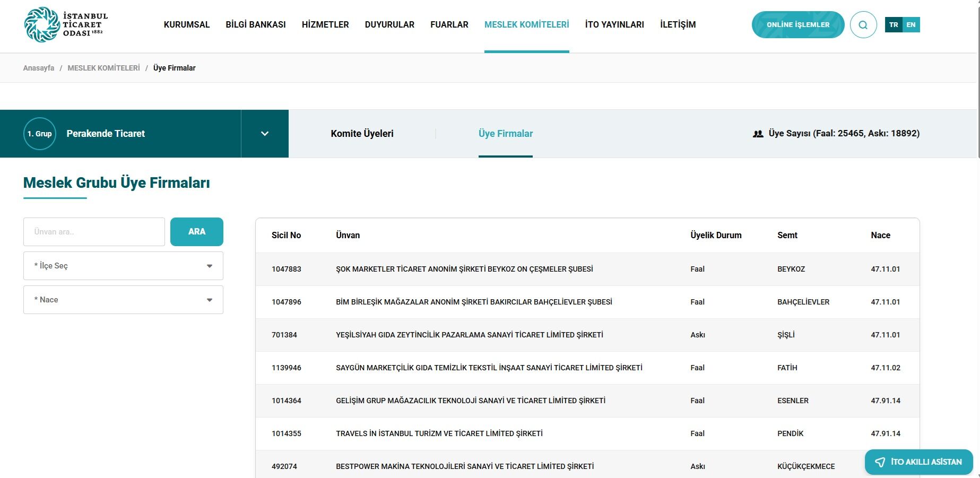Click the 1. Grup circle badge
The width and height of the screenshot is (980, 478).
(40, 134)
